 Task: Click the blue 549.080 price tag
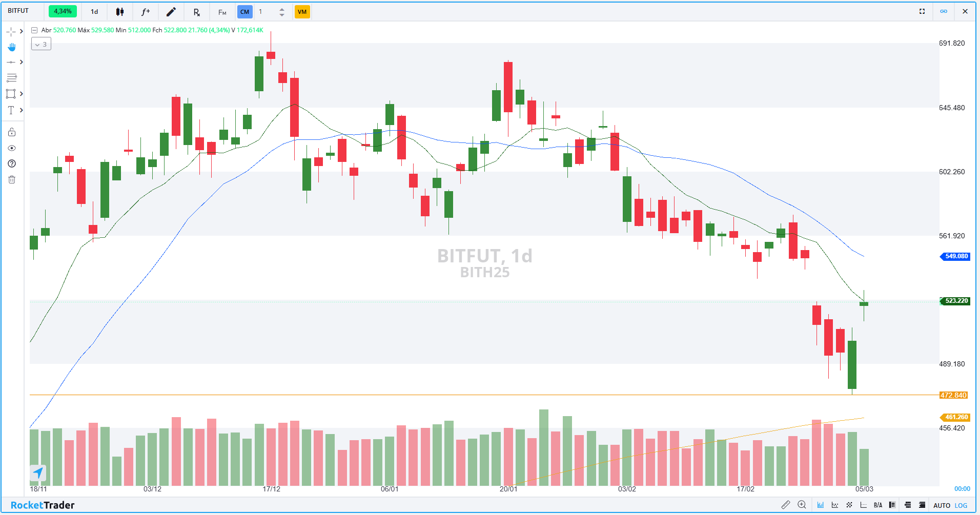[x=955, y=256]
